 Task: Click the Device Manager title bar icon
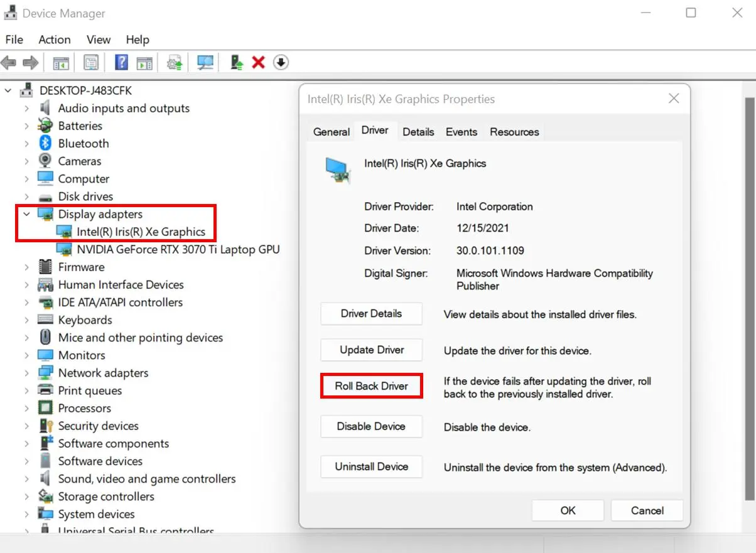tap(9, 13)
